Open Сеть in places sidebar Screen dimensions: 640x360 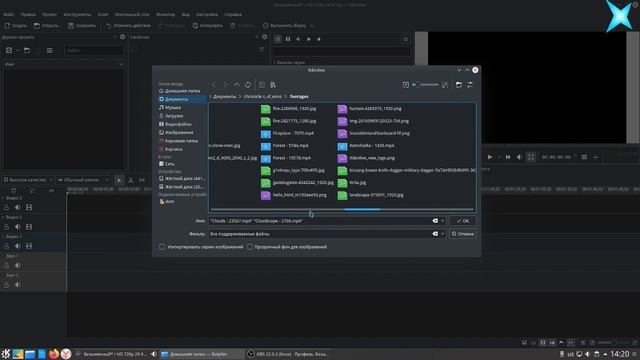(x=167, y=164)
